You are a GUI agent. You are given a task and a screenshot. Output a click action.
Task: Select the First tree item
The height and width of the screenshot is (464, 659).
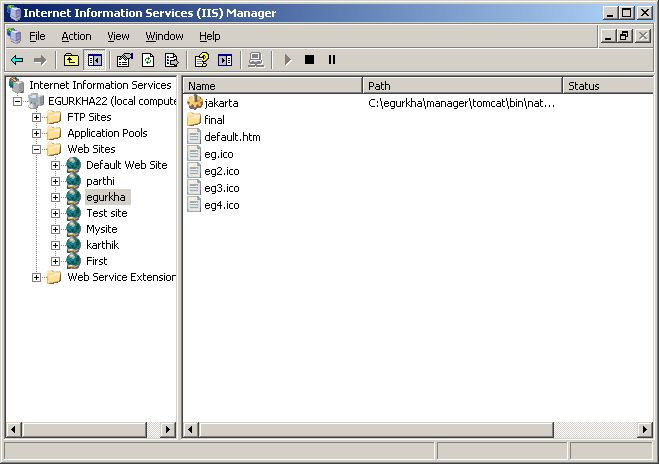click(97, 261)
